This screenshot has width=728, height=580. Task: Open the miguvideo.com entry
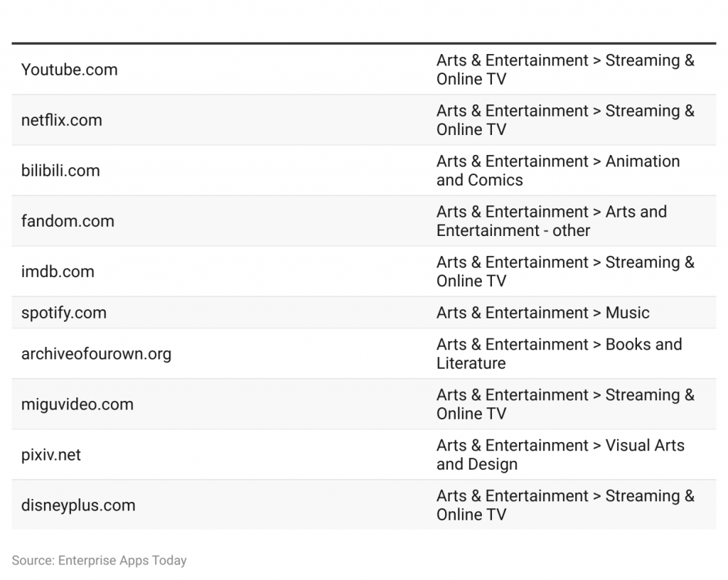77,404
